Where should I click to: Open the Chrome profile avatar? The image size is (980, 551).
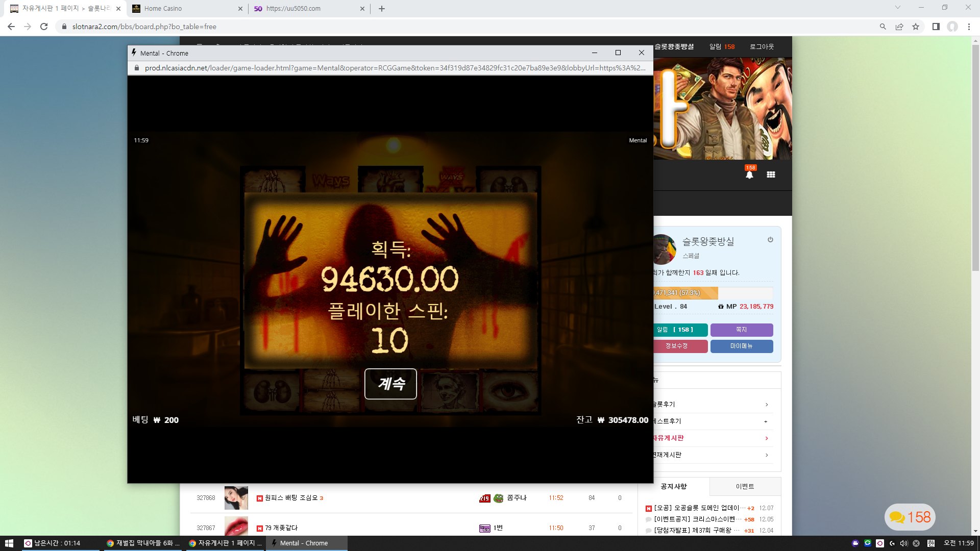pyautogui.click(x=952, y=27)
